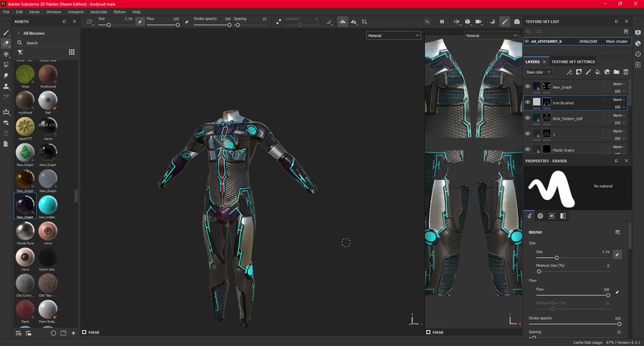Create a new folder in Layers
The width and height of the screenshot is (644, 346).
click(616, 72)
